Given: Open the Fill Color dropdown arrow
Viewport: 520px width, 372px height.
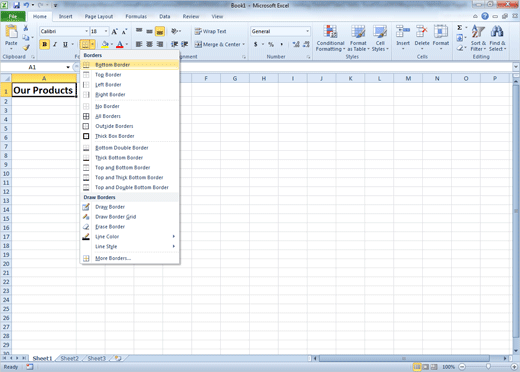Looking at the screenshot, I should 112,44.
